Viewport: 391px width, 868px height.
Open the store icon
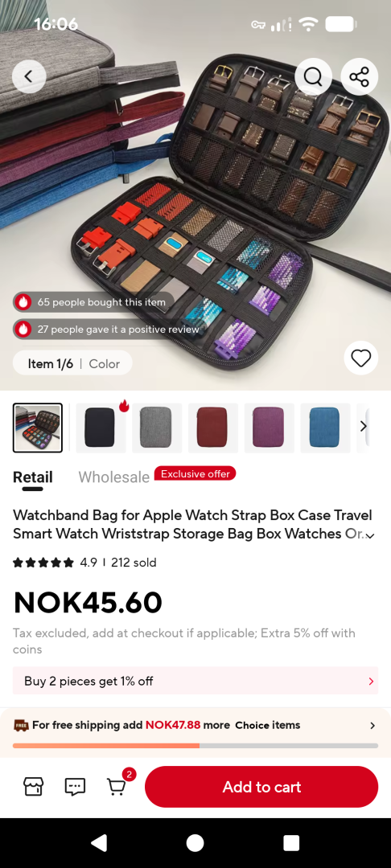tap(33, 786)
